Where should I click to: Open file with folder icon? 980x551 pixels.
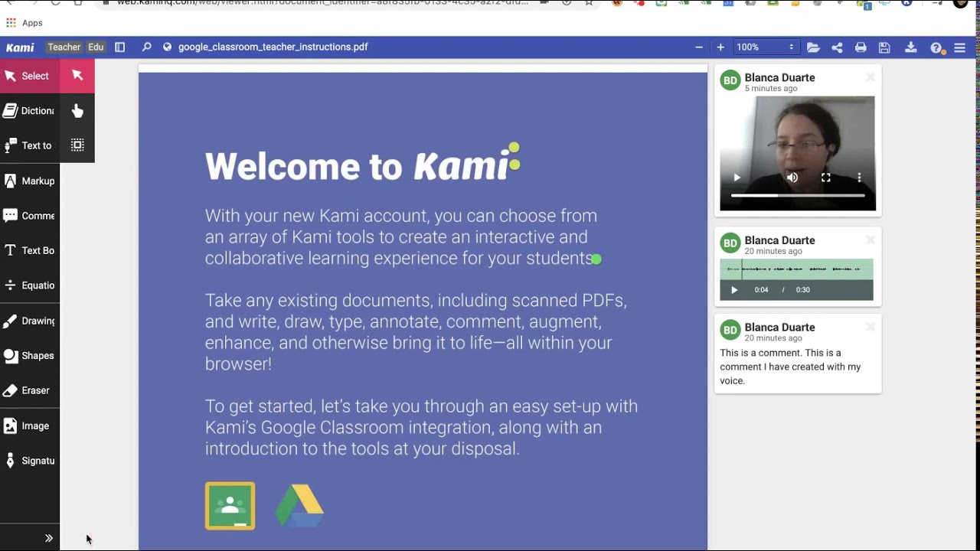tap(813, 47)
